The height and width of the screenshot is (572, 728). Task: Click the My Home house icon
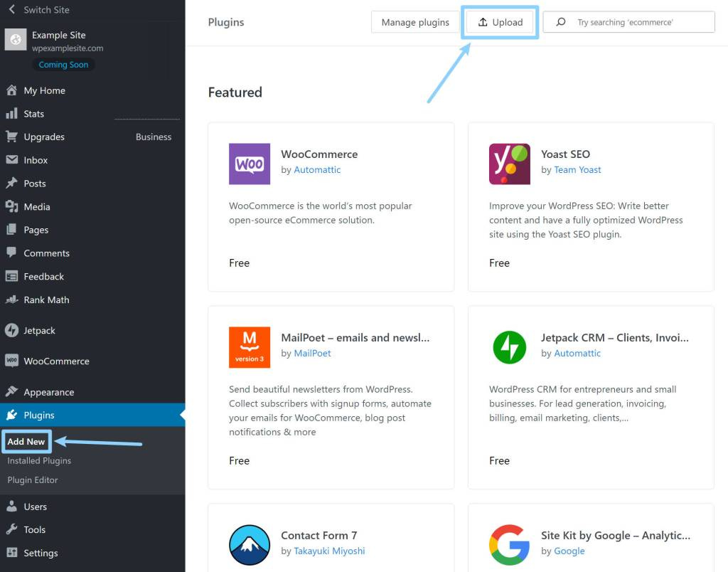point(11,90)
